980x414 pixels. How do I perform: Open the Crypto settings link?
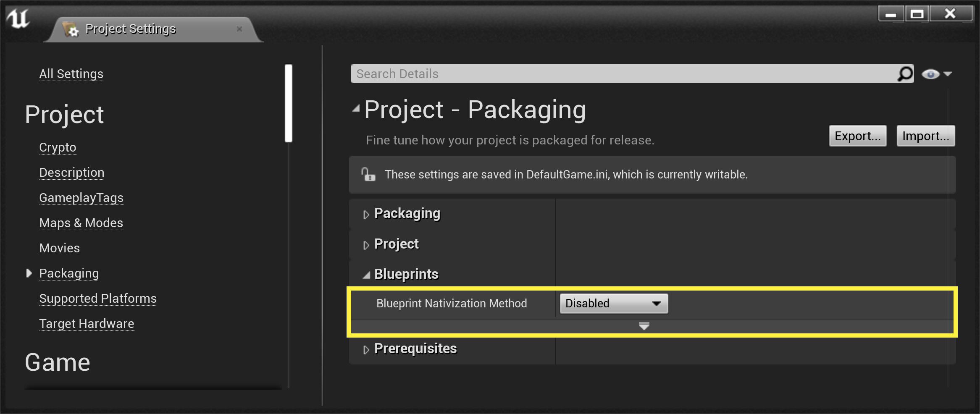click(x=58, y=147)
